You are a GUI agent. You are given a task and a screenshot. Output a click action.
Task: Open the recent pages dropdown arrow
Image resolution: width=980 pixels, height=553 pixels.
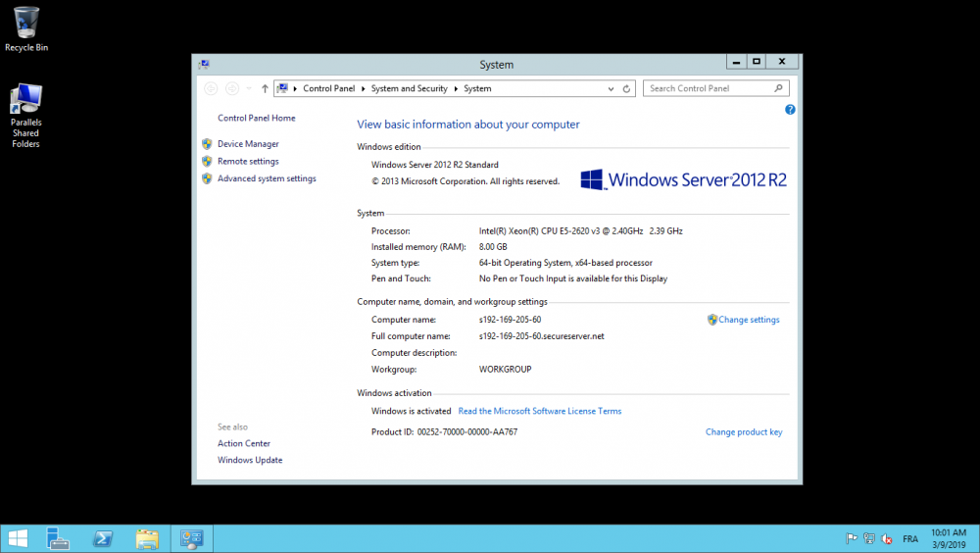[x=249, y=89]
